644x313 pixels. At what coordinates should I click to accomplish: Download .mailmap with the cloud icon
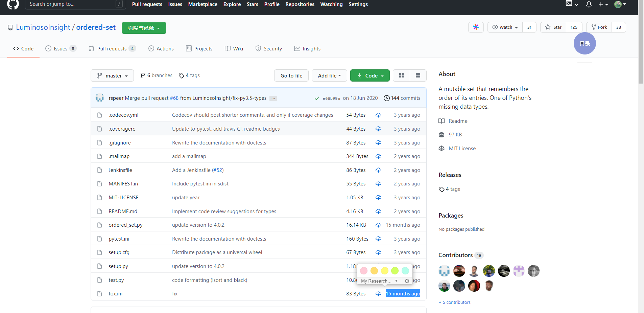click(378, 156)
